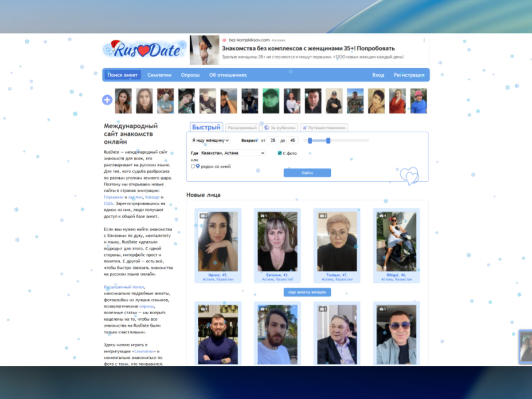Click the pink-hat photo in the top strip
Viewport: 532px width, 399px height.
pyautogui.click(x=418, y=101)
